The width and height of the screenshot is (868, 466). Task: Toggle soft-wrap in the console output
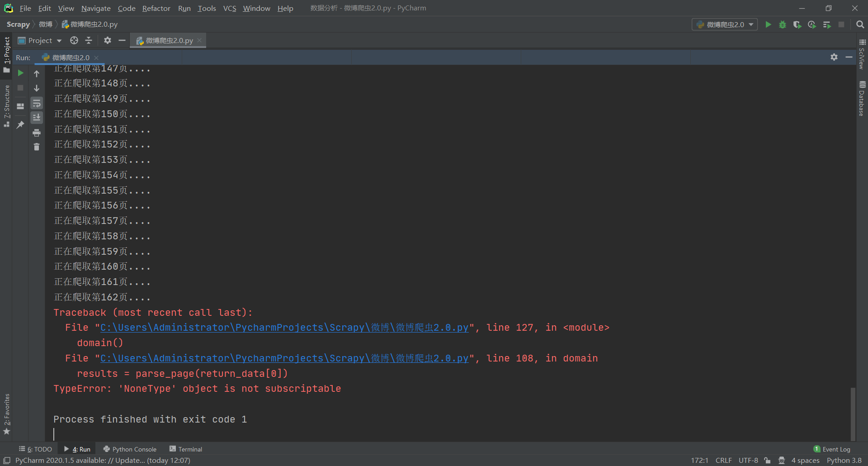[x=37, y=103]
